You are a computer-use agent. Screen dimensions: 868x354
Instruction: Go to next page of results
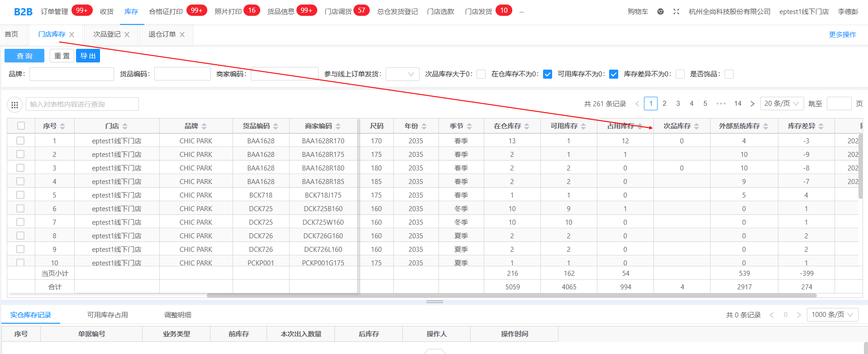(752, 104)
